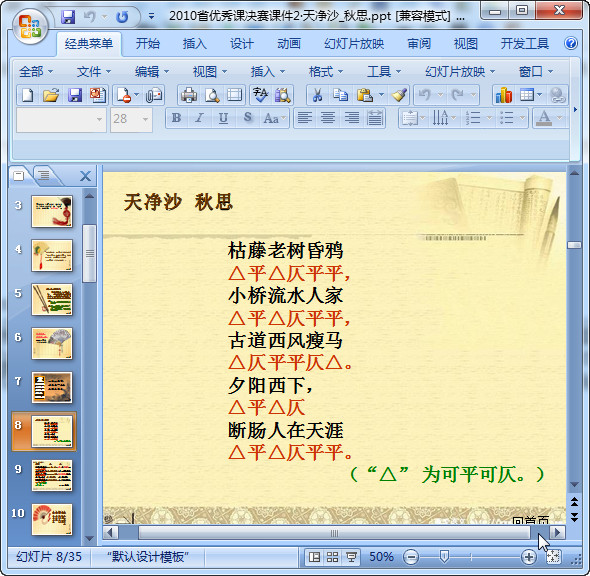
Task: Open the customize quick access toolbar arrow
Action: [151, 17]
